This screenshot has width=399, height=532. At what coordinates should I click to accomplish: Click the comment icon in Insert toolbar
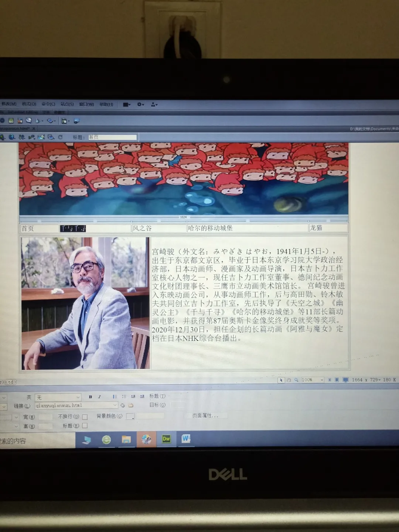(x=29, y=121)
